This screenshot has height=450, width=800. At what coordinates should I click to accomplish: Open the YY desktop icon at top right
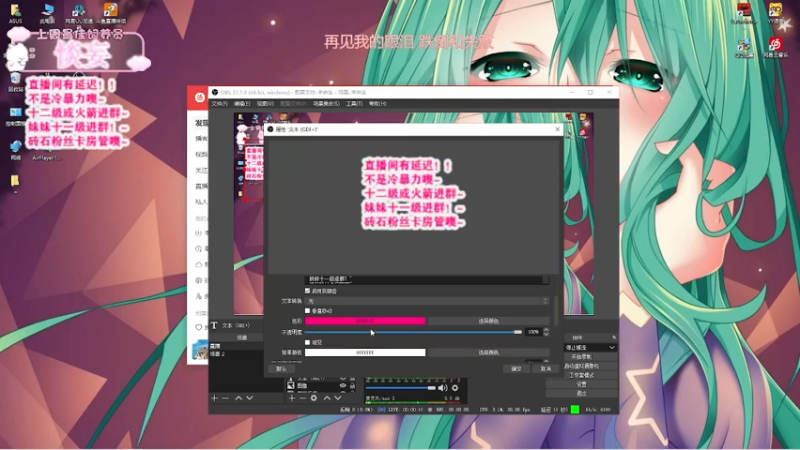coord(776,13)
